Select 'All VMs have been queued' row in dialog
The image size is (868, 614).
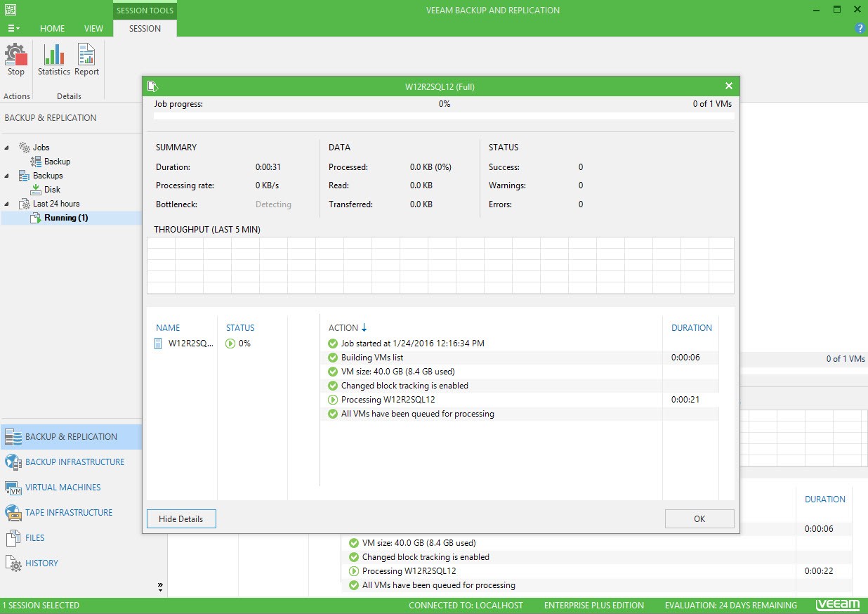(519, 414)
